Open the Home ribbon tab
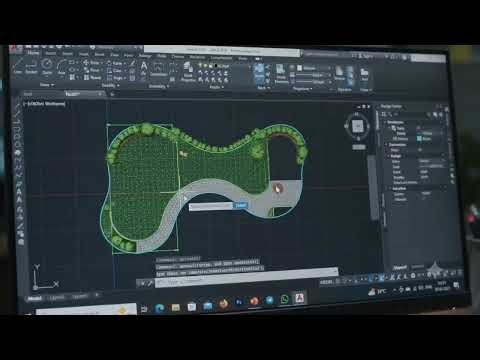 (x=33, y=53)
